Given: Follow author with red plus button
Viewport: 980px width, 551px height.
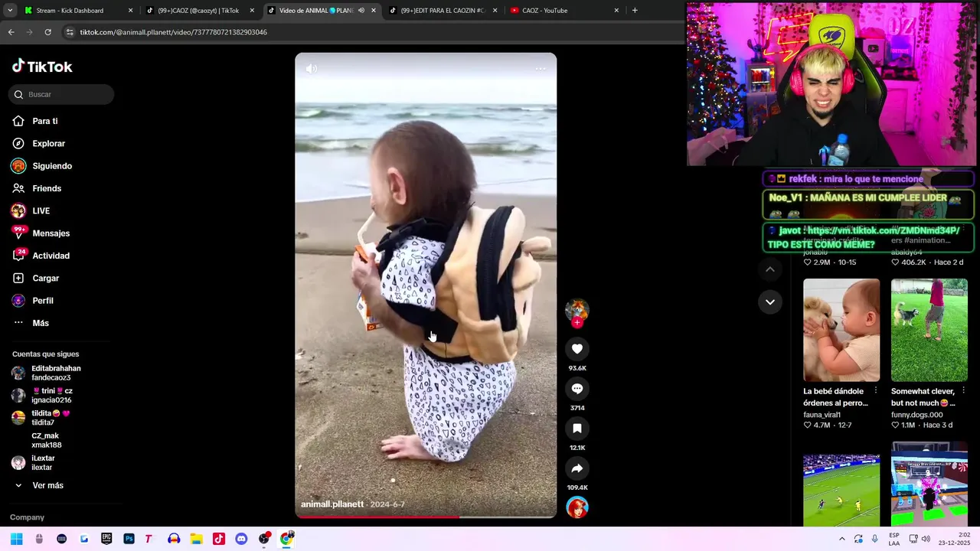Looking at the screenshot, I should coord(577,323).
